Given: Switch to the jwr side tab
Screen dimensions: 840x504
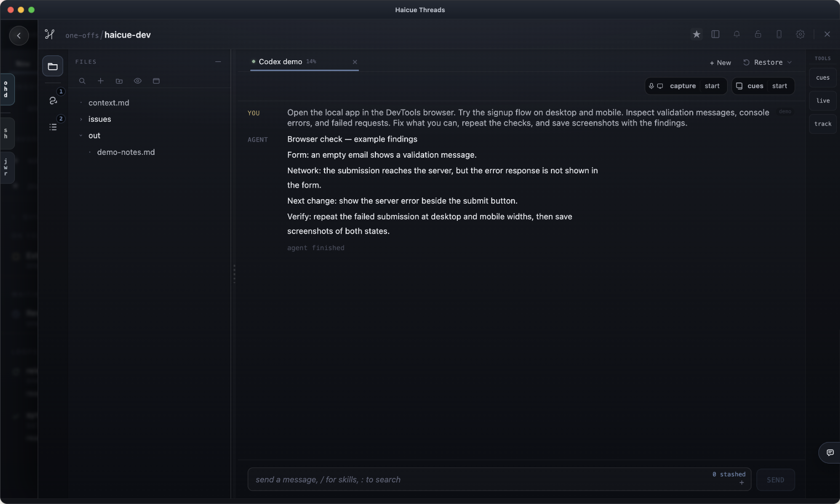Looking at the screenshot, I should coord(6,167).
